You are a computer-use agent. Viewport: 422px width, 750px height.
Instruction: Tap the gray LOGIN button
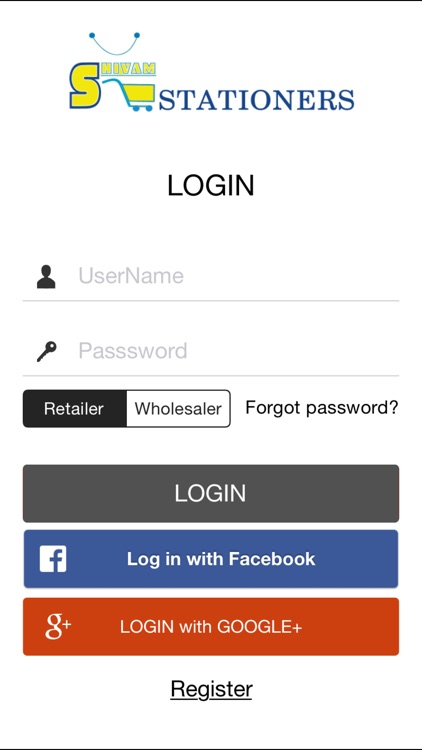[211, 493]
